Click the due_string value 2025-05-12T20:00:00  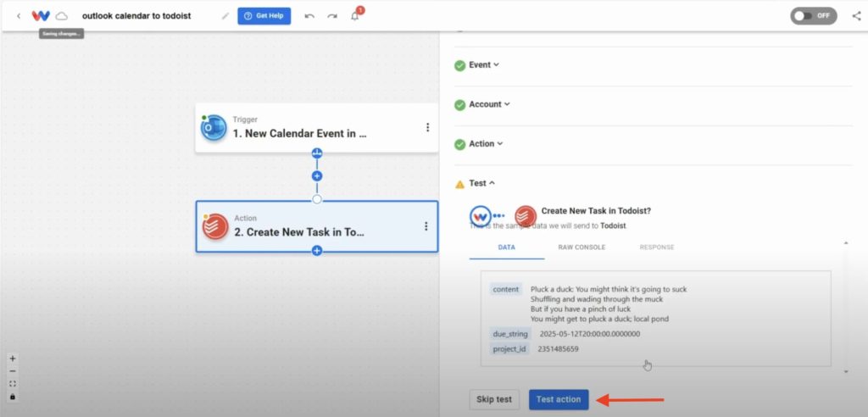click(x=590, y=334)
